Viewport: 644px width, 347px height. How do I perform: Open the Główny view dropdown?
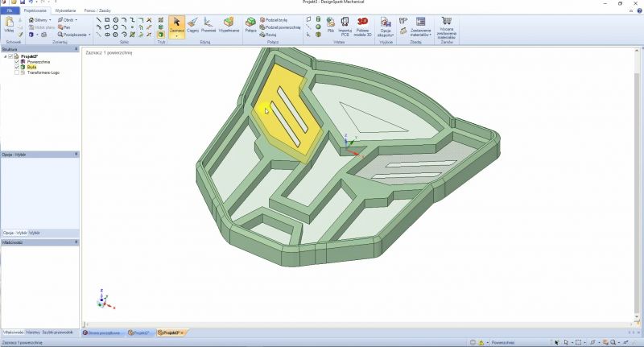(50, 19)
